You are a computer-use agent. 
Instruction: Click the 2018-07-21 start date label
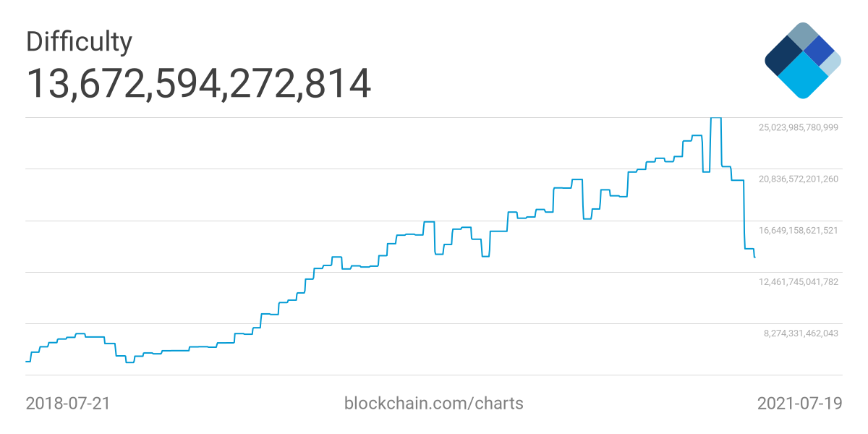pos(68,403)
